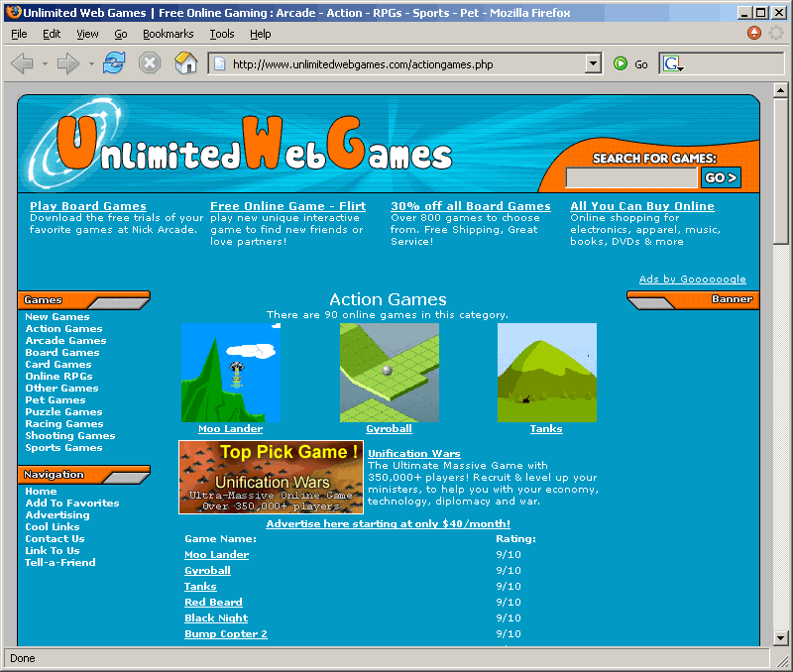
Task: Open the Bookmarks menu
Action: [168, 34]
